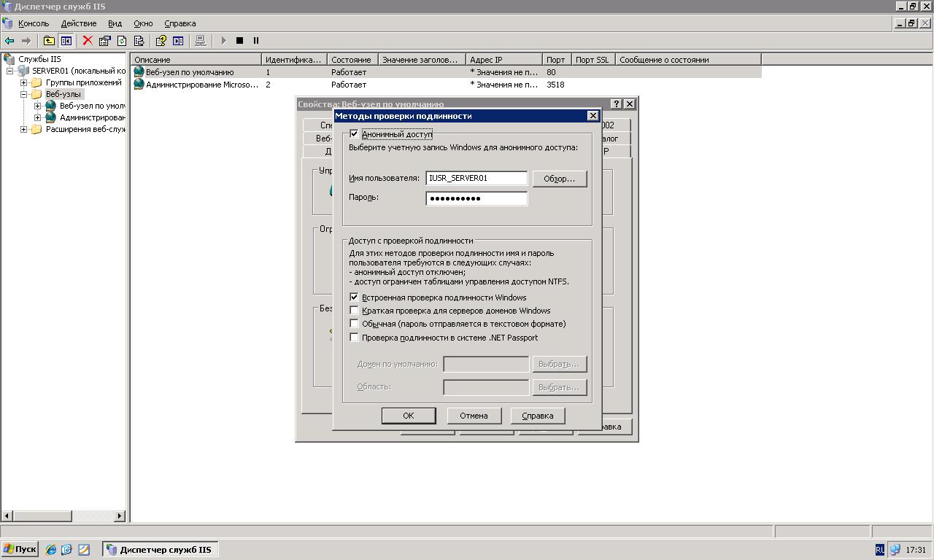Sort by the Описание column header

(196, 60)
